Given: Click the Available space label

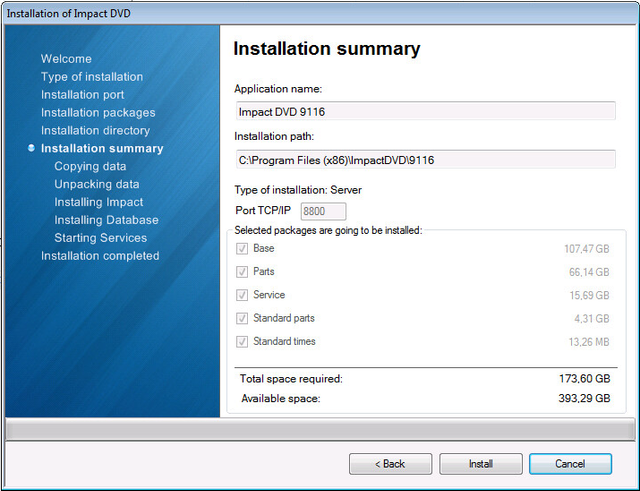Looking at the screenshot, I should tap(281, 398).
